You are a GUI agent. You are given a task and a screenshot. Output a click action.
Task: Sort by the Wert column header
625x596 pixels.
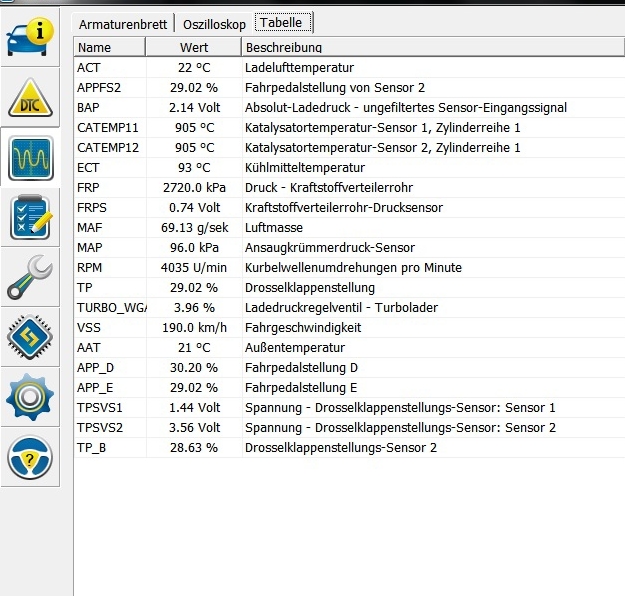tap(194, 47)
